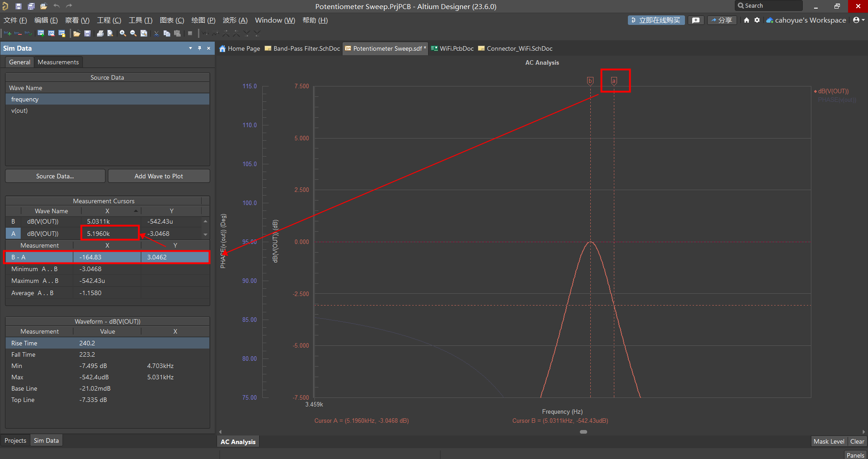
Task: Open settings with the gear icon
Action: [x=757, y=20]
